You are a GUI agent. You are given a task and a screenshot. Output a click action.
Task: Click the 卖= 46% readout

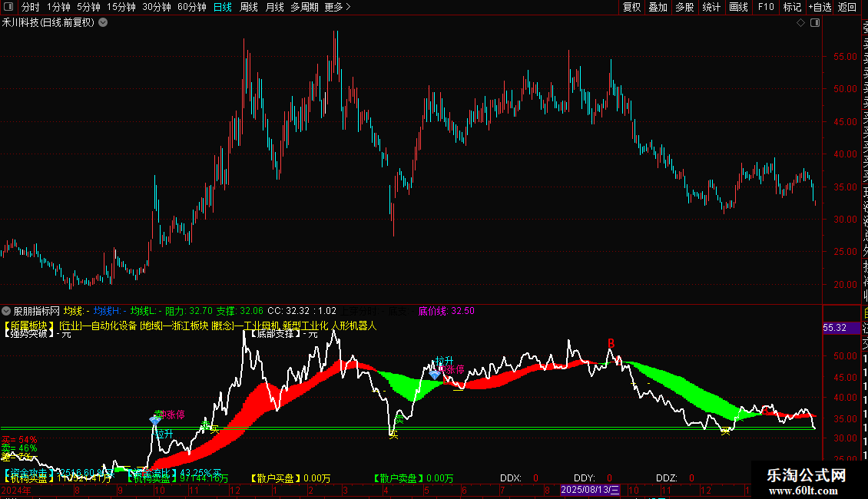click(x=19, y=448)
